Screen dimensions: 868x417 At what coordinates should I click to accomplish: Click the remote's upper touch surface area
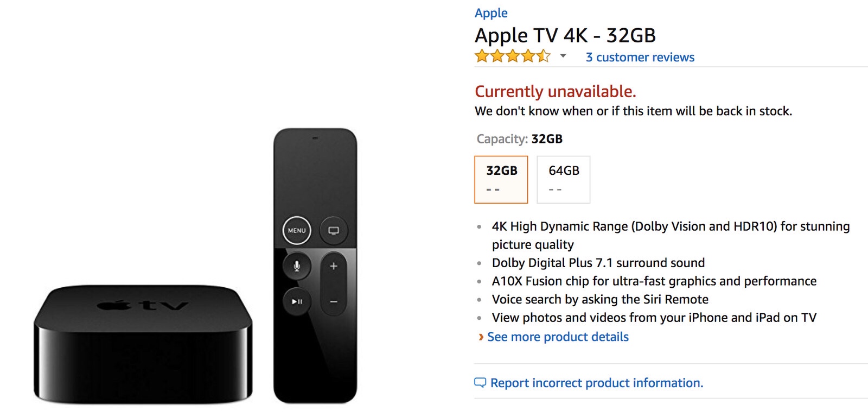click(315, 174)
